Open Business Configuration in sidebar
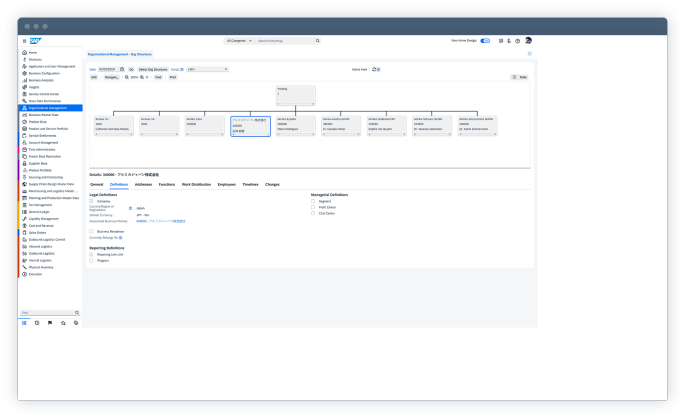Screen dimensions: 685x418 click(x=44, y=73)
